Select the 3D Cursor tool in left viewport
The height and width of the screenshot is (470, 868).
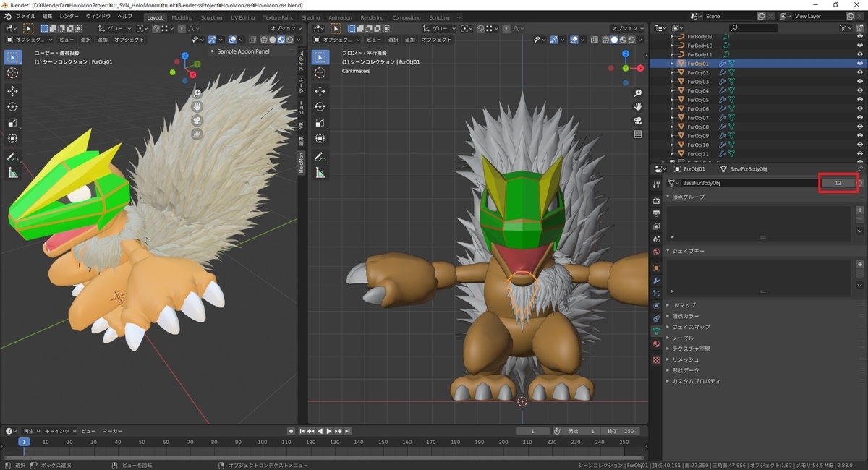point(13,72)
